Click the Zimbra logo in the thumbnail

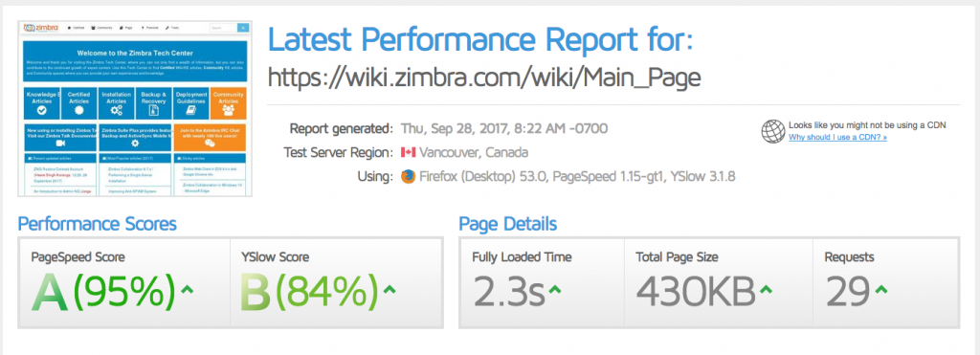(x=41, y=28)
